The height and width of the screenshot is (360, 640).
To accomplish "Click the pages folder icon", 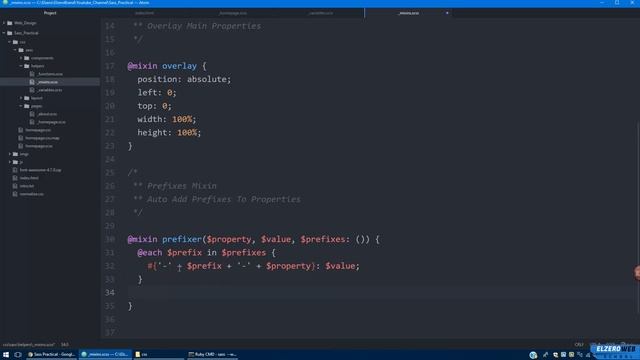I will [x=27, y=106].
